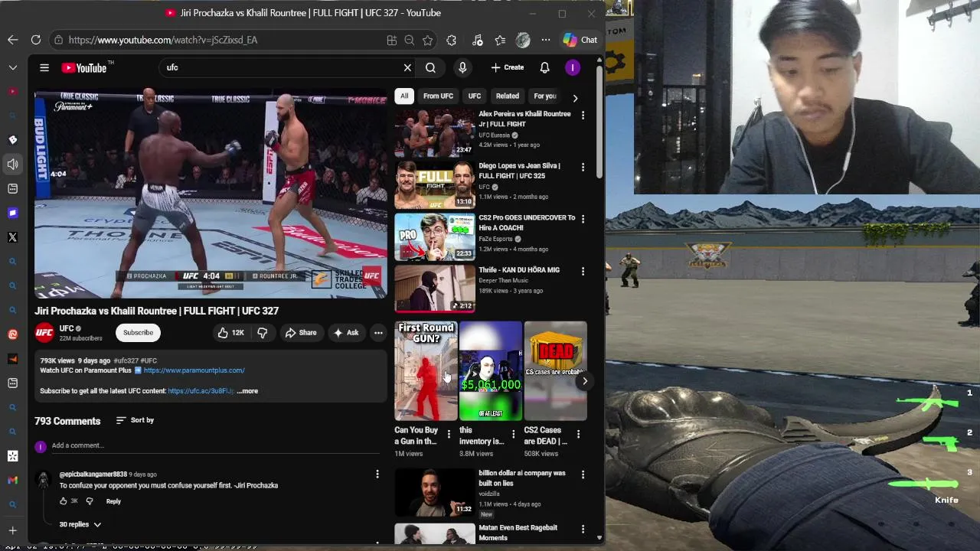The width and height of the screenshot is (980, 551).
Task: Switch to the Gmail vertical tab
Action: (12, 480)
